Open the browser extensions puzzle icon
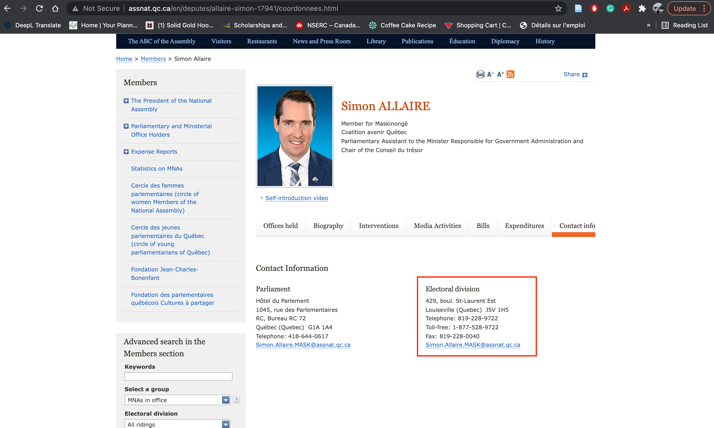Screen dimensions: 714x428 click(x=642, y=8)
